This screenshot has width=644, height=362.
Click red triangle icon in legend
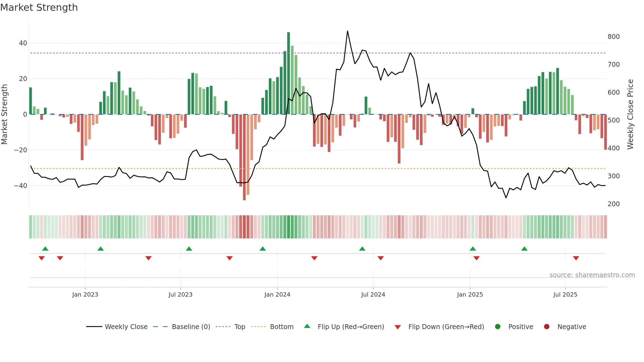pyautogui.click(x=398, y=327)
